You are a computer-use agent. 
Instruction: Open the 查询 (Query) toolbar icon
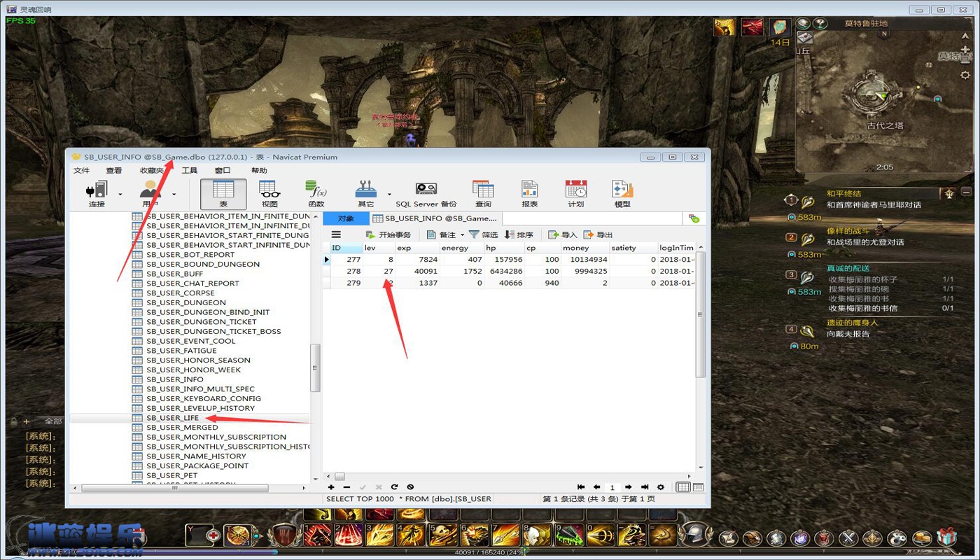[483, 194]
